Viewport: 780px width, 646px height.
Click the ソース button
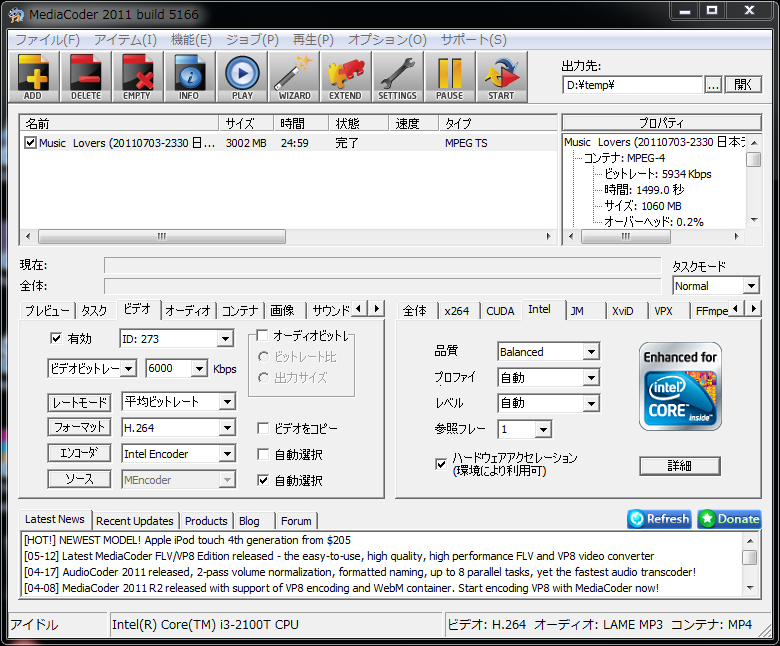80,479
